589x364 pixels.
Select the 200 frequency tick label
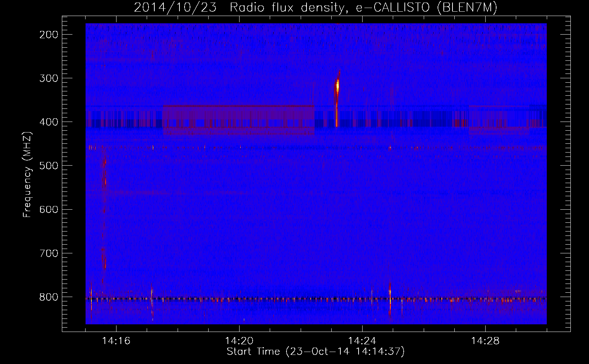[x=49, y=35]
